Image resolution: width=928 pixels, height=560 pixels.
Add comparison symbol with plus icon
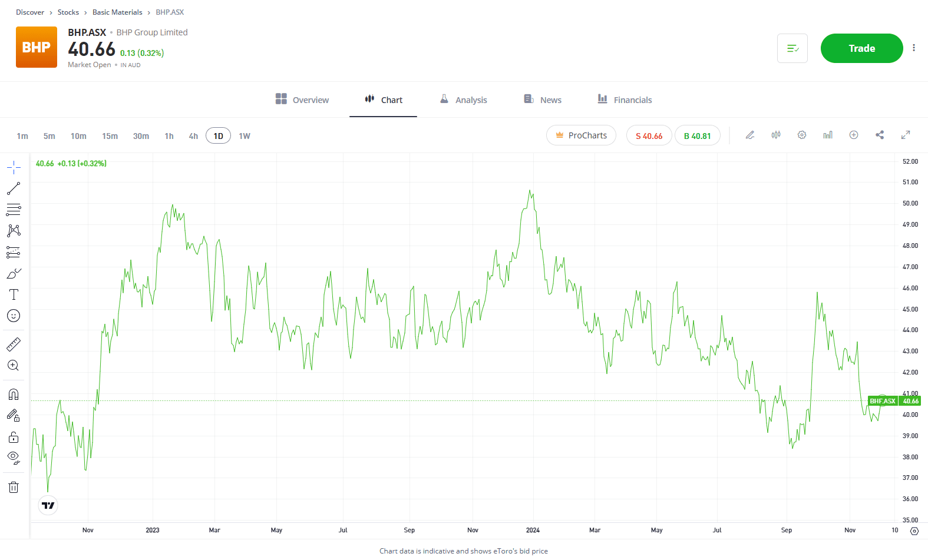point(854,135)
